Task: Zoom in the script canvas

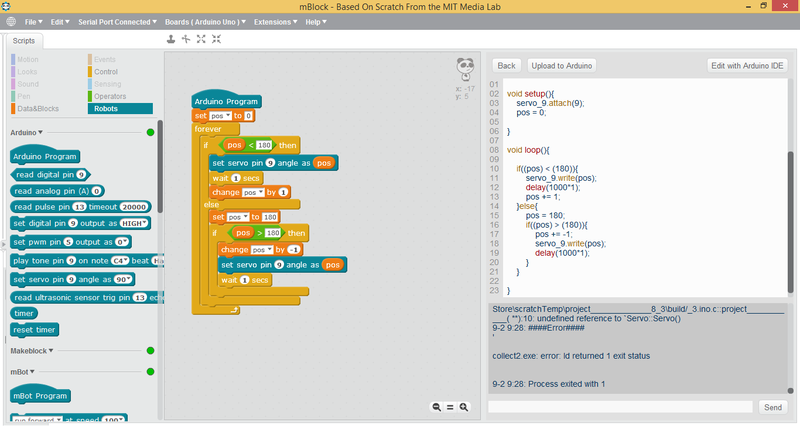Action: coord(463,407)
